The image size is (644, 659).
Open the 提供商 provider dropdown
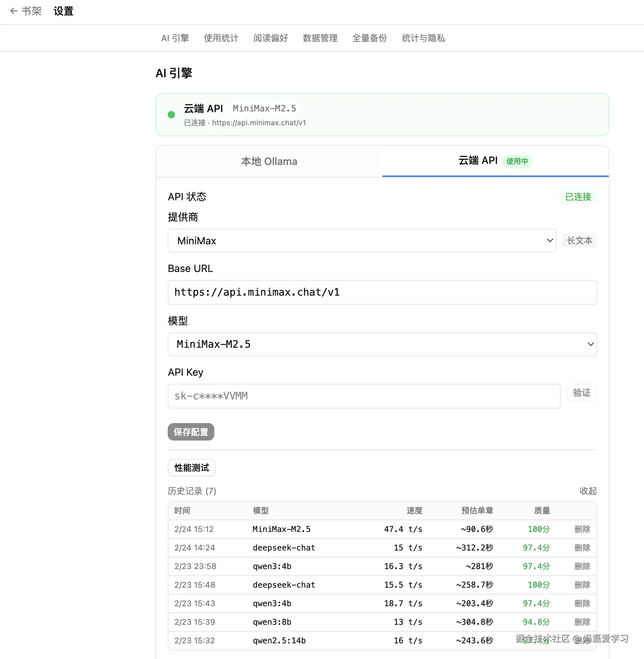tap(362, 241)
